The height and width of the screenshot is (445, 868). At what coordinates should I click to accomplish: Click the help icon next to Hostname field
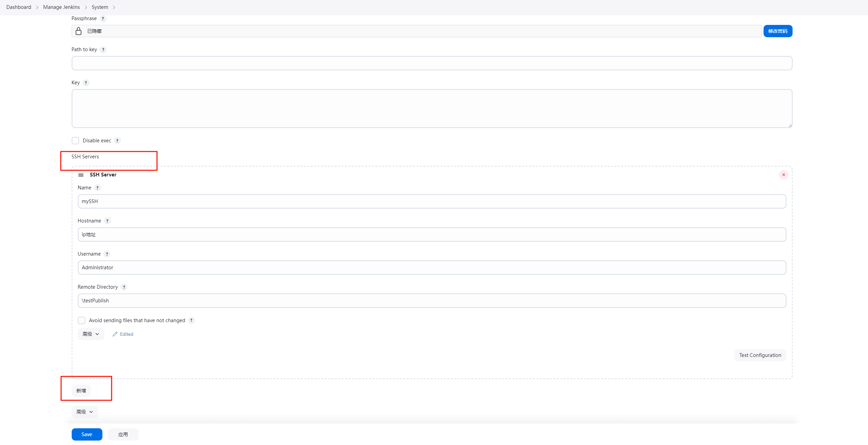pos(108,221)
